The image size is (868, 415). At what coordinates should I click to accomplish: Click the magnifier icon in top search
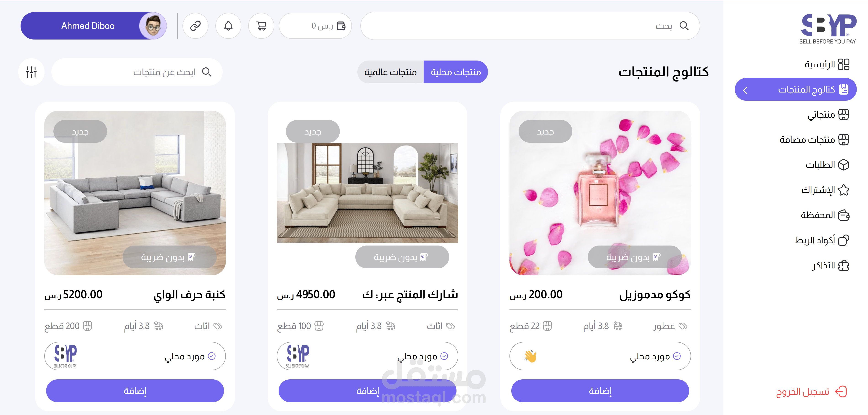pyautogui.click(x=684, y=26)
